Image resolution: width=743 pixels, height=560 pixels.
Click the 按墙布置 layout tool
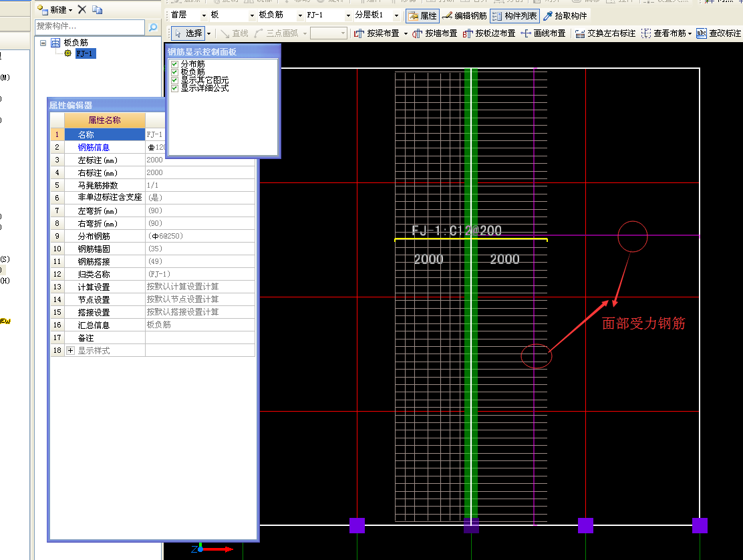434,33
